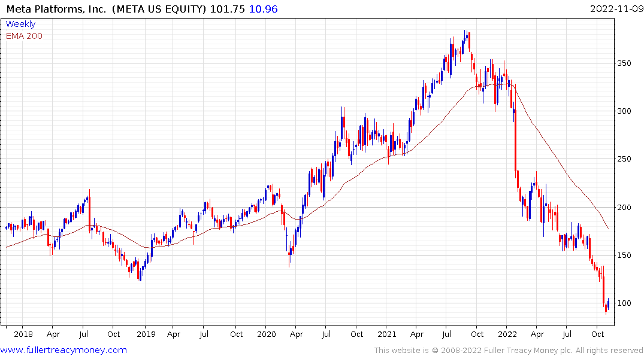
Task: Click the 2021 year axis label
Action: (x=387, y=334)
